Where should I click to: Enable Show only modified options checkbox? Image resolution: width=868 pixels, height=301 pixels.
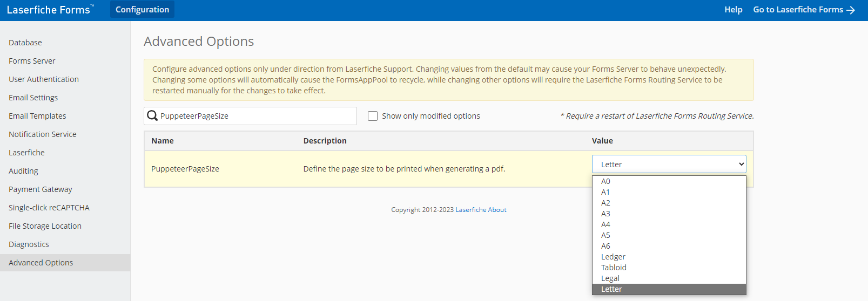coord(373,116)
